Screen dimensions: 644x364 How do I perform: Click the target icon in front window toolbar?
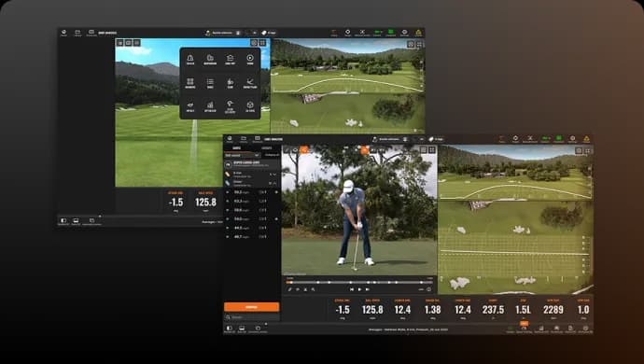515,139
